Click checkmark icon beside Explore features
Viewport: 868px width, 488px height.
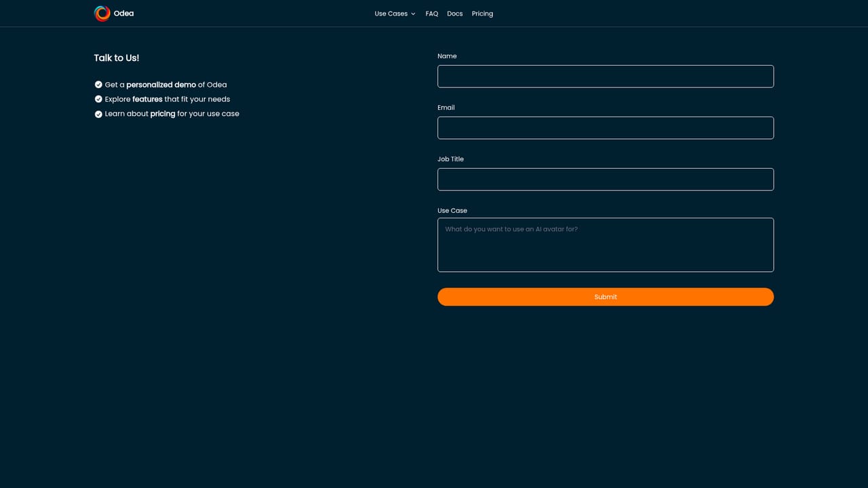(x=98, y=99)
